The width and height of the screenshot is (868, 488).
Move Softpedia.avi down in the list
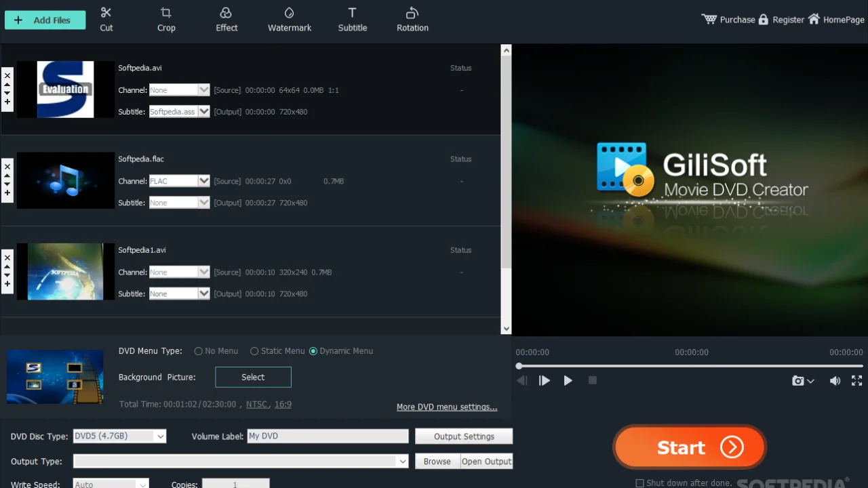(7, 93)
